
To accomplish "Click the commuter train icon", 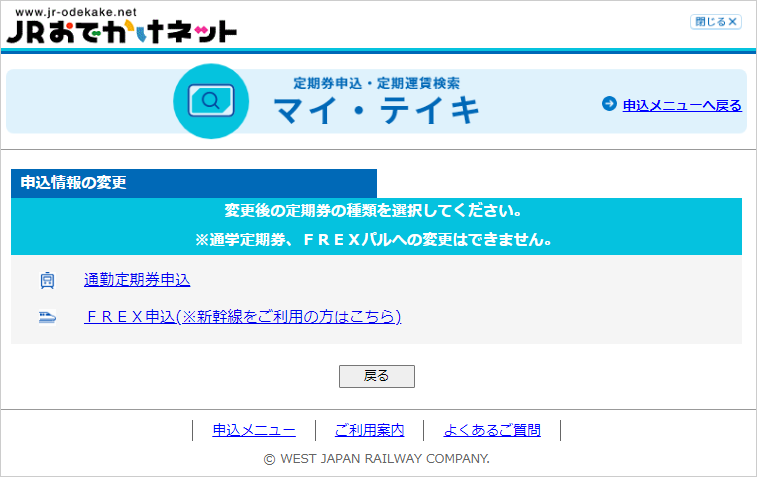I will point(48,281).
